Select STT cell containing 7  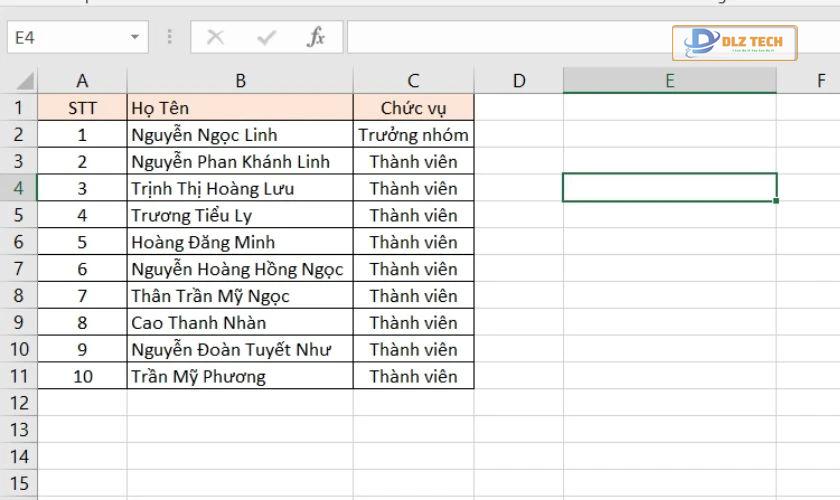click(x=82, y=295)
